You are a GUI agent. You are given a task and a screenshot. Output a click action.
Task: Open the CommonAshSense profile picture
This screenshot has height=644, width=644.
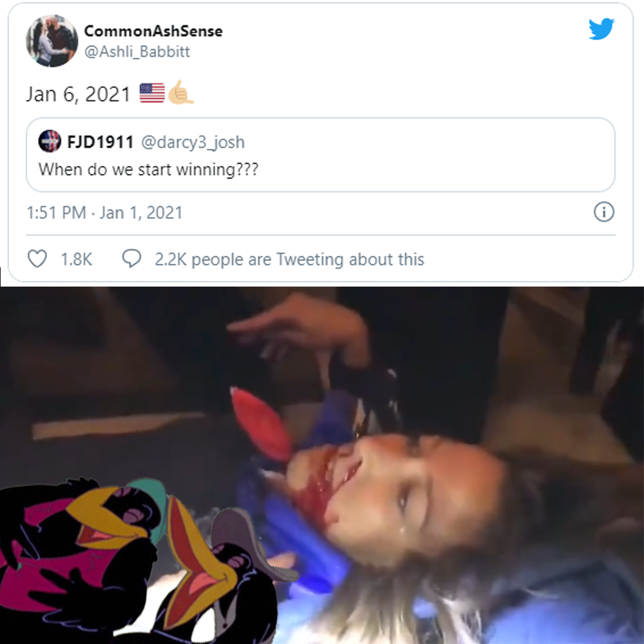[52, 41]
